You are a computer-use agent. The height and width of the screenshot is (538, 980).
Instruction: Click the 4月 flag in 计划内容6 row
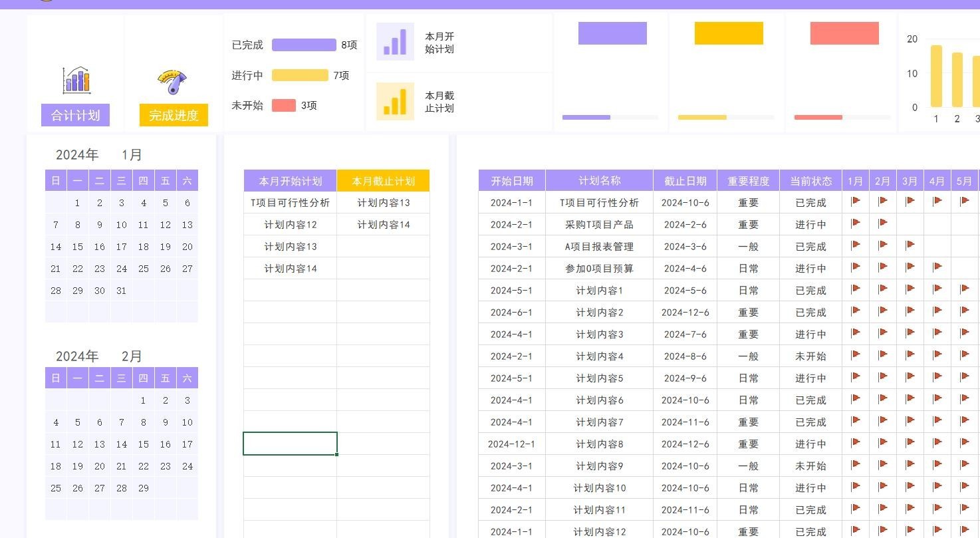click(937, 398)
